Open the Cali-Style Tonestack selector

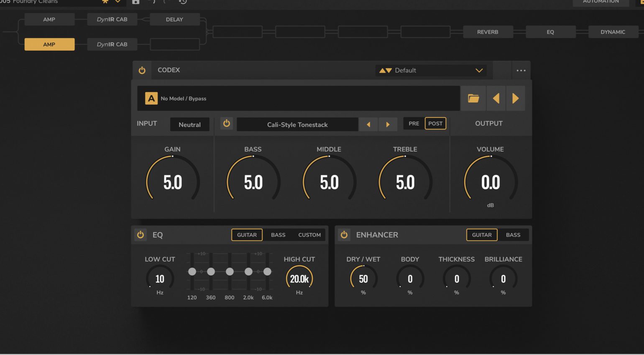click(297, 124)
